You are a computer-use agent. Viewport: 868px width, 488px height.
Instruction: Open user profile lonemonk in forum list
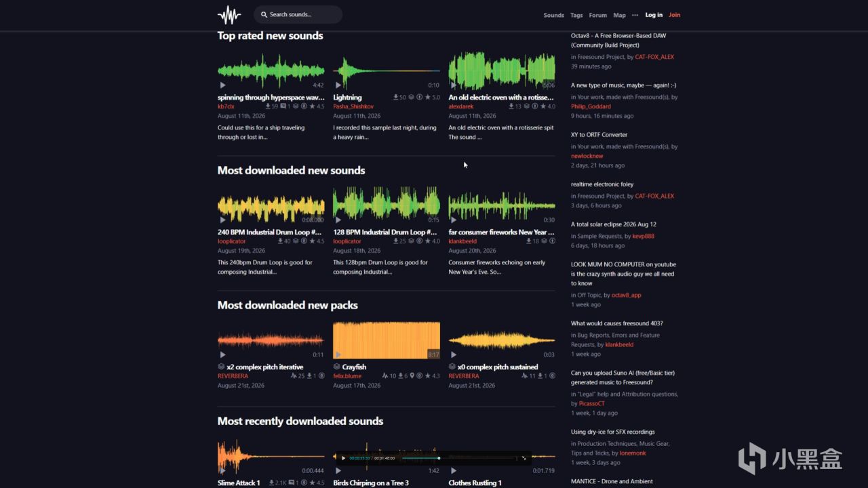pos(633,453)
